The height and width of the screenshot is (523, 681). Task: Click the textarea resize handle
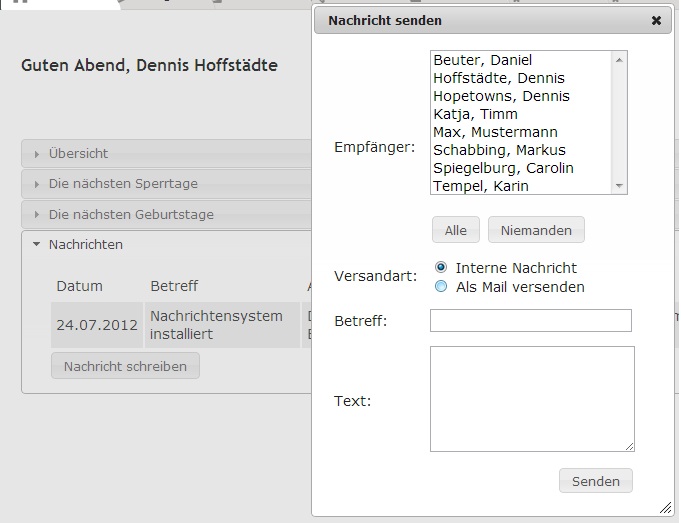pyautogui.click(x=629, y=446)
